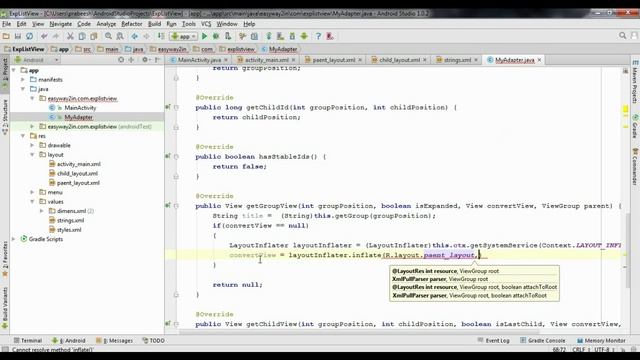The height and width of the screenshot is (360, 640).
Task: Open the AVD Manager icon
Action: pos(280,36)
